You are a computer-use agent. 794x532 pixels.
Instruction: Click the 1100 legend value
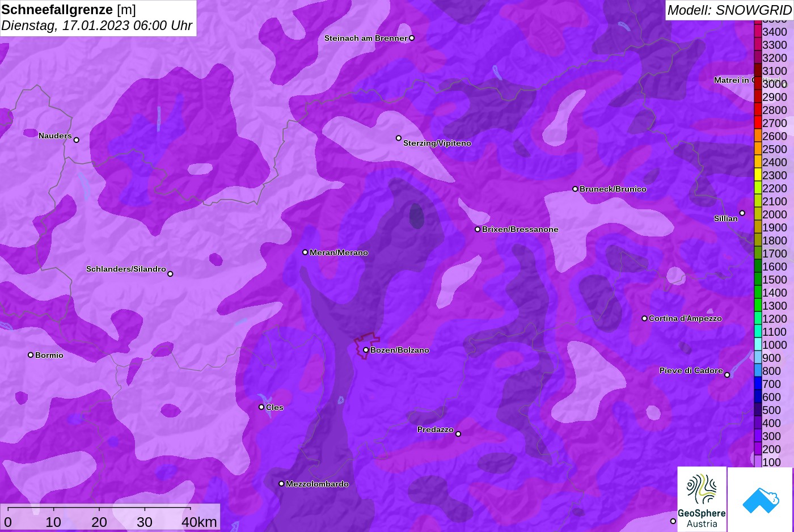pos(775,332)
